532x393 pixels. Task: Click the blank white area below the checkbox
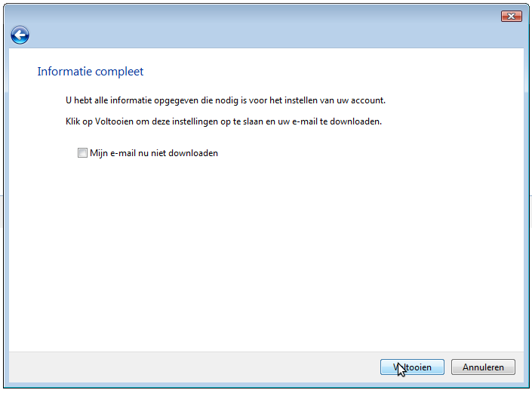265,254
